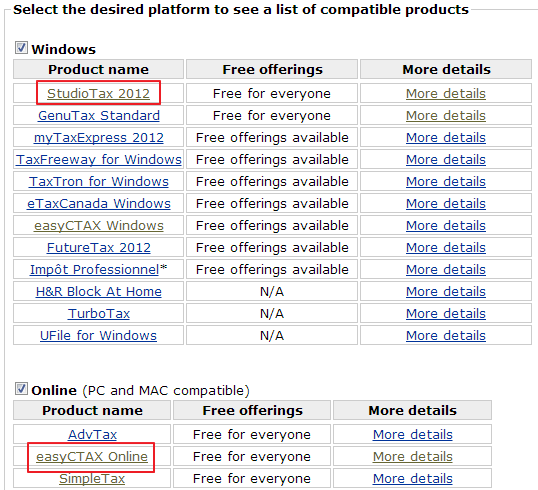
Task: Open H&R Block At Home link
Action: point(99,291)
